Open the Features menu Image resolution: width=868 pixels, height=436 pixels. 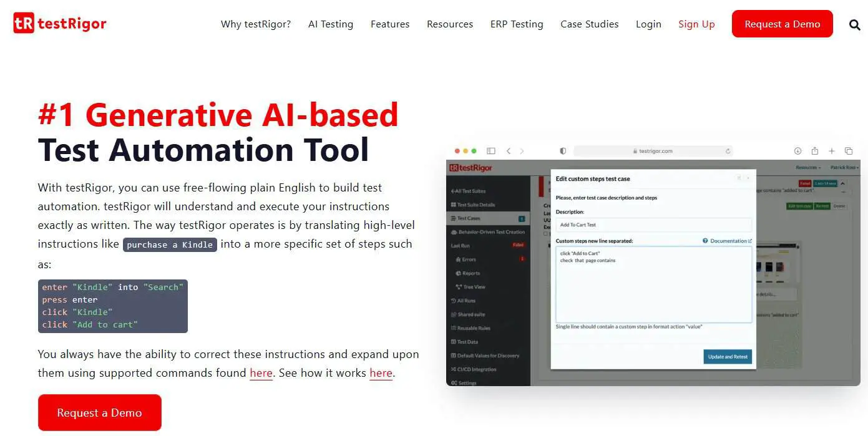point(390,24)
